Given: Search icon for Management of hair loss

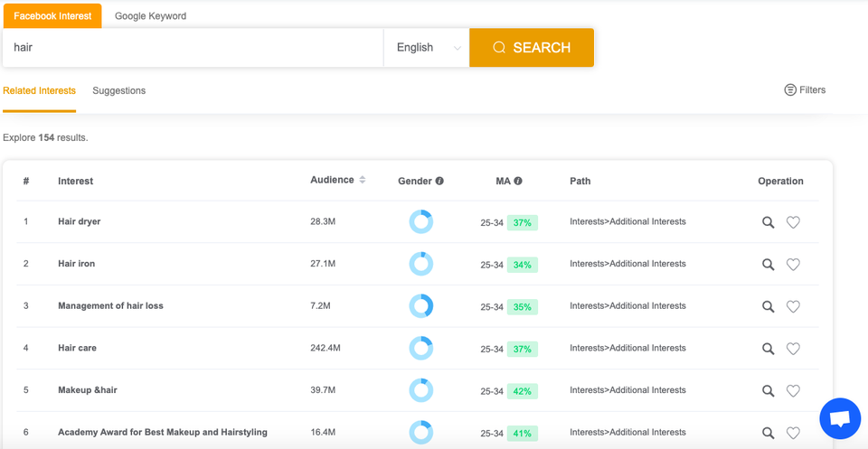Looking at the screenshot, I should pyautogui.click(x=768, y=306).
